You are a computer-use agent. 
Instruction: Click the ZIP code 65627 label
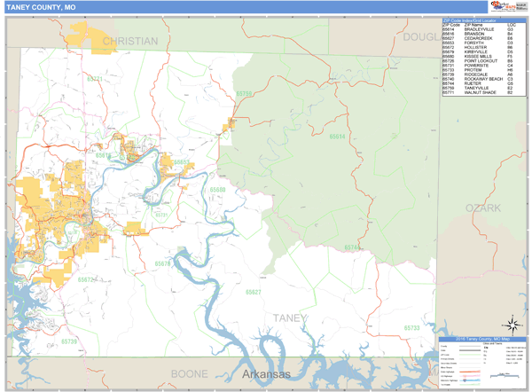coord(254,292)
